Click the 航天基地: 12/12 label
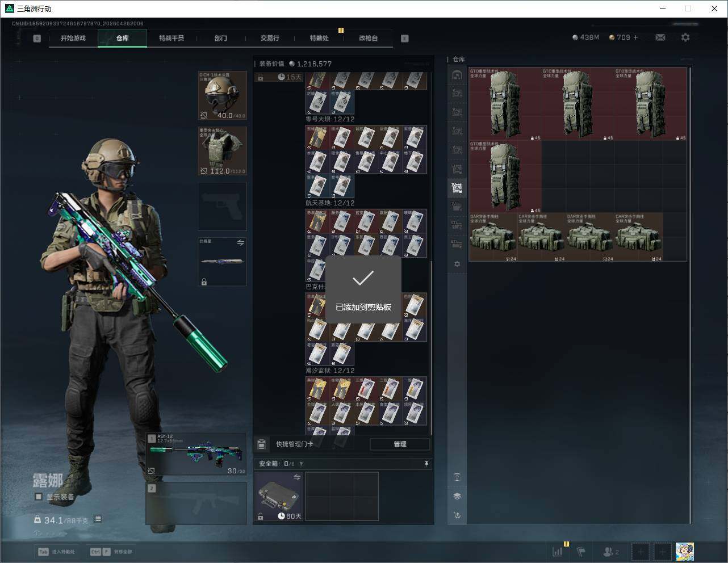 pos(330,203)
